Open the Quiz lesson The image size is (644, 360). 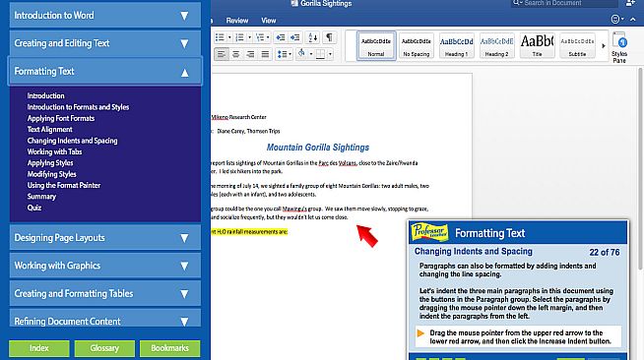pos(34,208)
